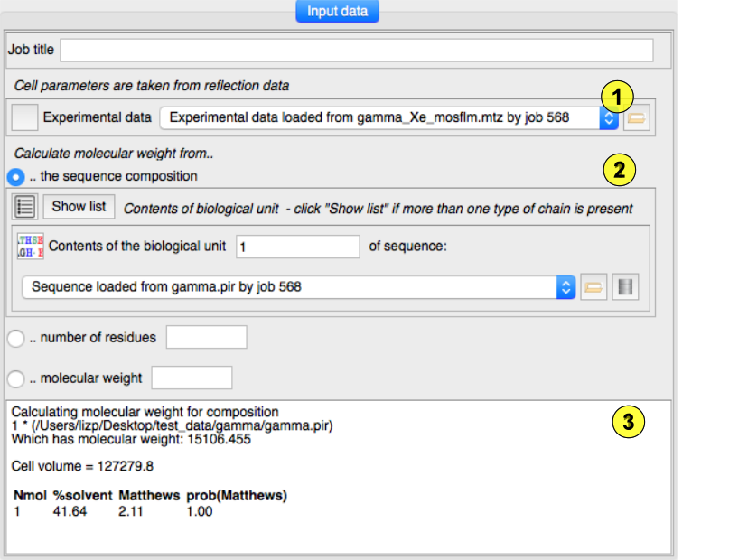Click the list icon beside Show list
The height and width of the screenshot is (560, 729).
(26, 207)
